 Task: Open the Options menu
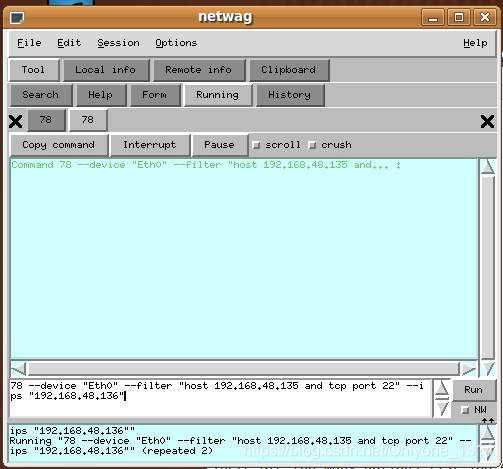[176, 43]
